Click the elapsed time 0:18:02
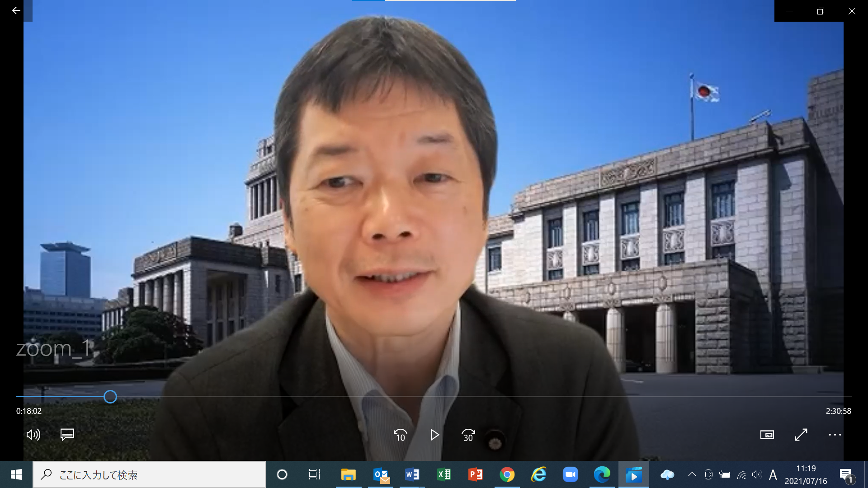 pyautogui.click(x=29, y=411)
